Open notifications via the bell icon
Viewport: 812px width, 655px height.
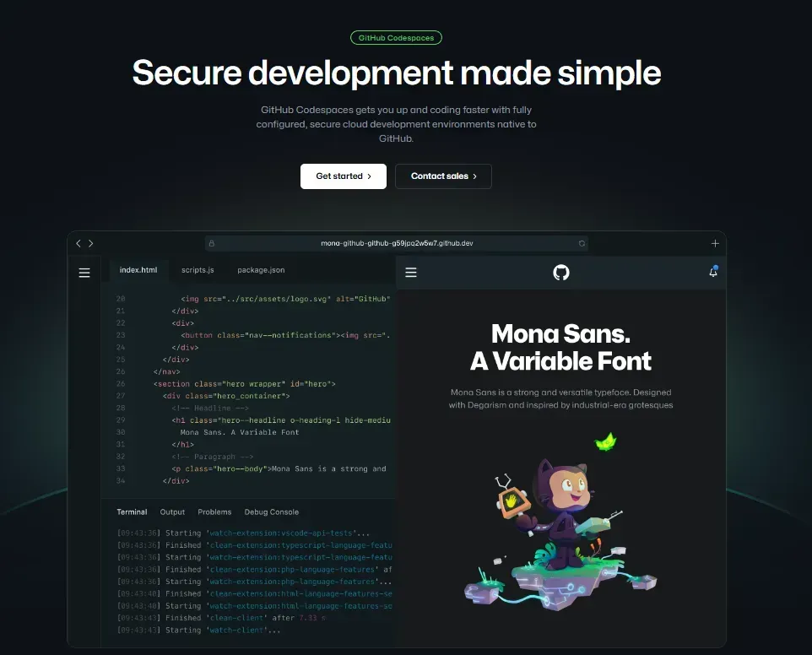pos(713,272)
